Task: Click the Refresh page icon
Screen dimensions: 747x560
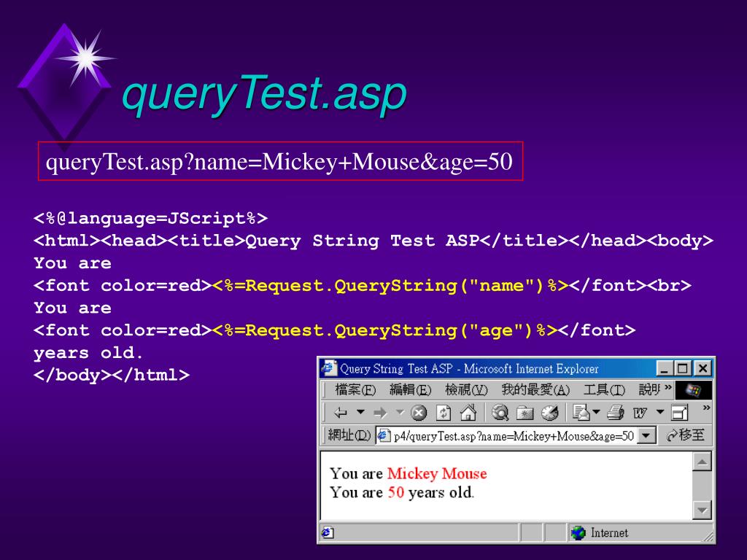Action: tap(444, 413)
